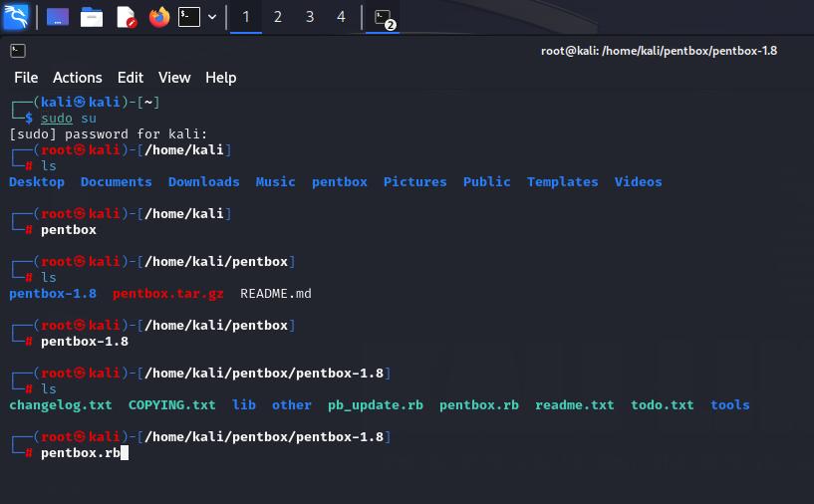The width and height of the screenshot is (814, 504).
Task: Switch to workspace 4
Action: [x=341, y=17]
